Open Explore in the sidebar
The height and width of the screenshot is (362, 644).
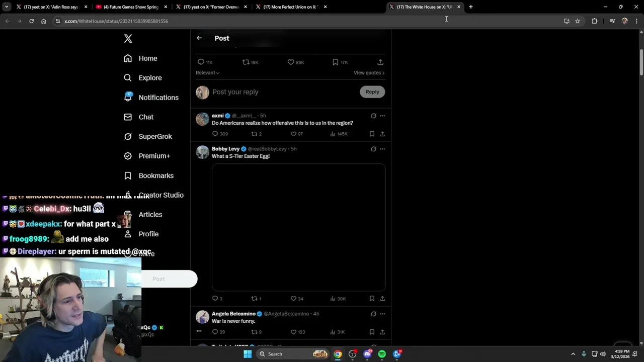[x=143, y=78]
